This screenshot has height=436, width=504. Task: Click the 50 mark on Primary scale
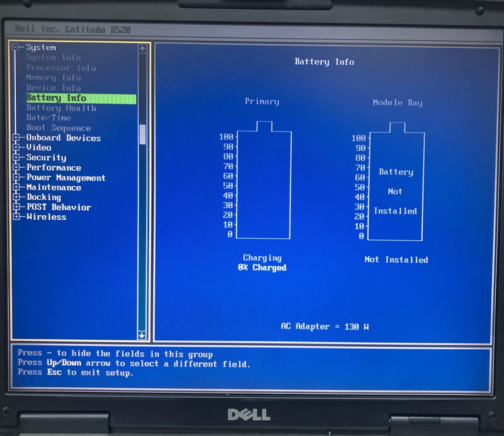coord(228,186)
